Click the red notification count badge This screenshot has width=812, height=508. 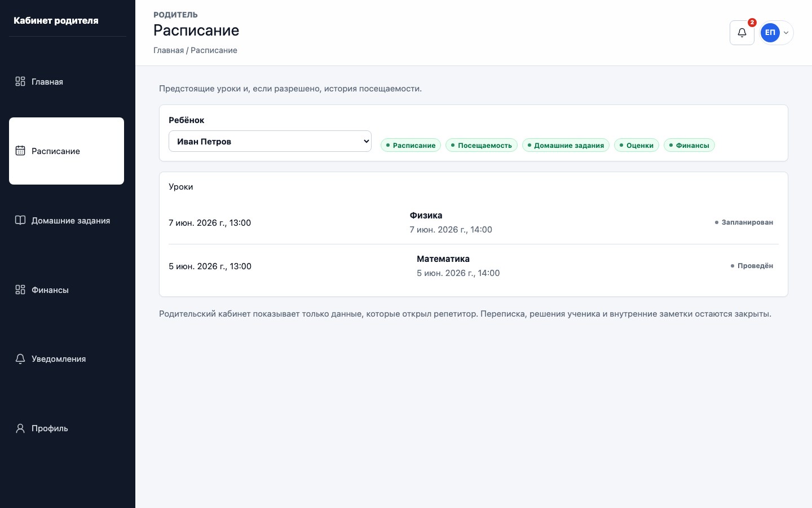[752, 23]
